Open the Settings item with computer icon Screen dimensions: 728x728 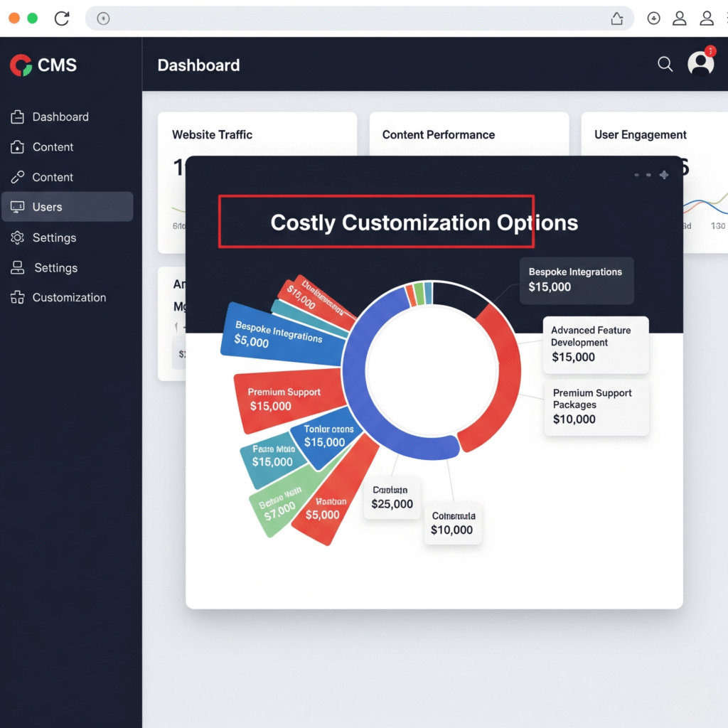(x=55, y=268)
